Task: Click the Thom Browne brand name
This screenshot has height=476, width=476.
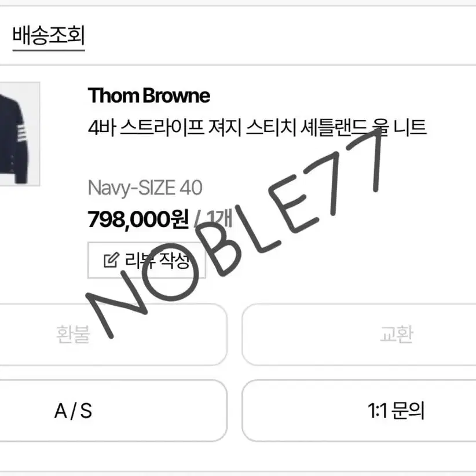Action: point(149,96)
